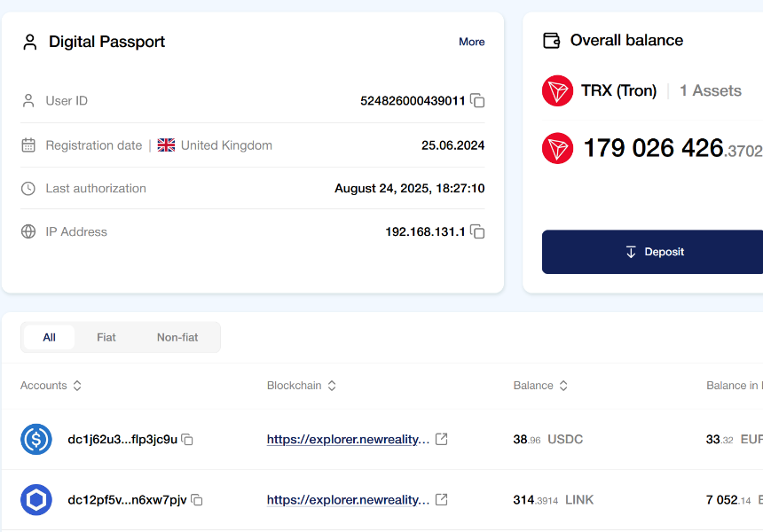The height and width of the screenshot is (532, 763).
Task: Open More in Digital Passport
Action: 471,42
